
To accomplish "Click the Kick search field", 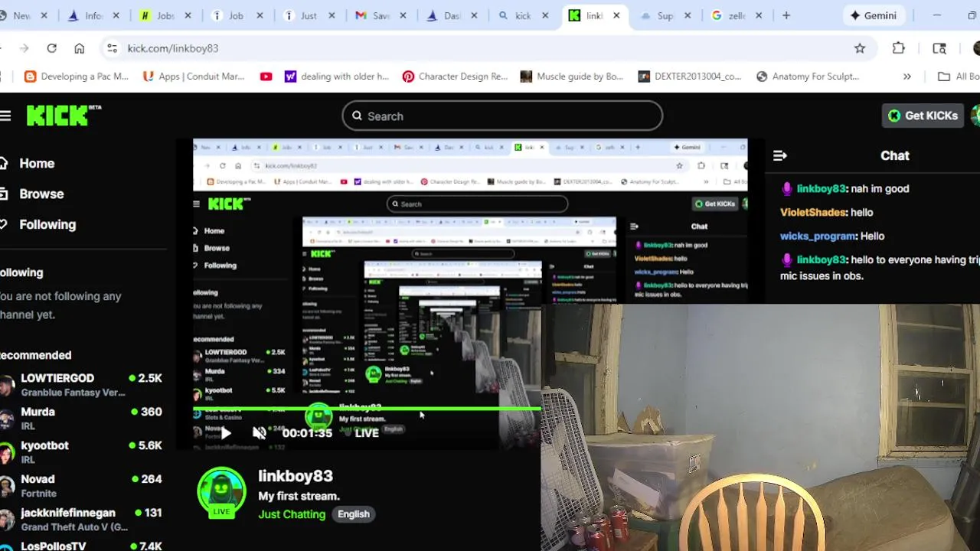I will tap(502, 116).
